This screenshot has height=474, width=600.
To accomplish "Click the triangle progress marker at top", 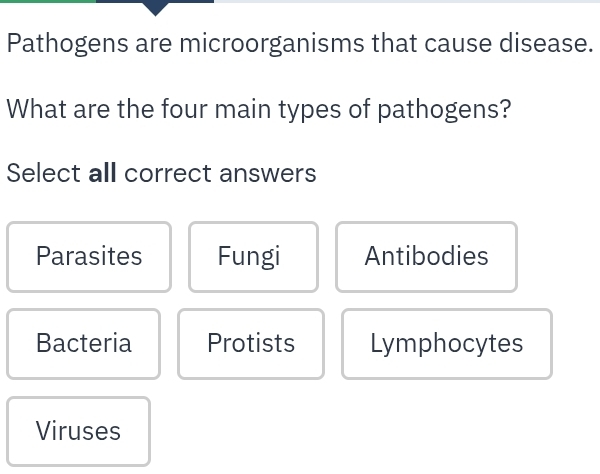I will click(155, 8).
